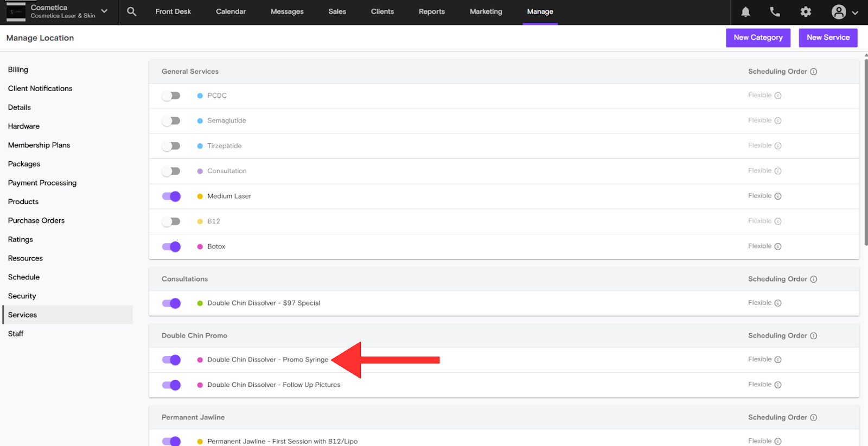Click the phone icon in top bar
The image size is (868, 446).
coord(775,12)
